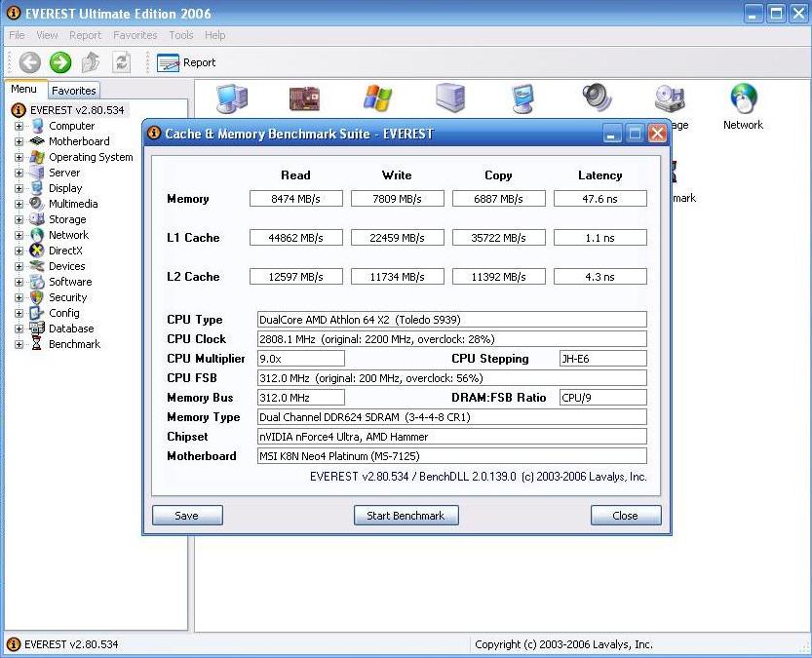This screenshot has height=658, width=812.
Task: Select EVEREST v2.80.534 root tree item
Action: point(77,110)
